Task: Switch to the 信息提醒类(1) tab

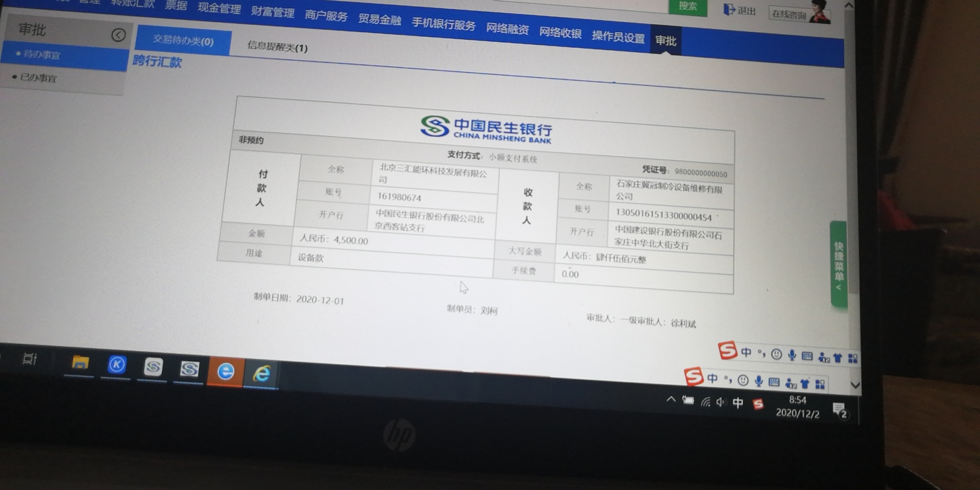Action: point(277,47)
